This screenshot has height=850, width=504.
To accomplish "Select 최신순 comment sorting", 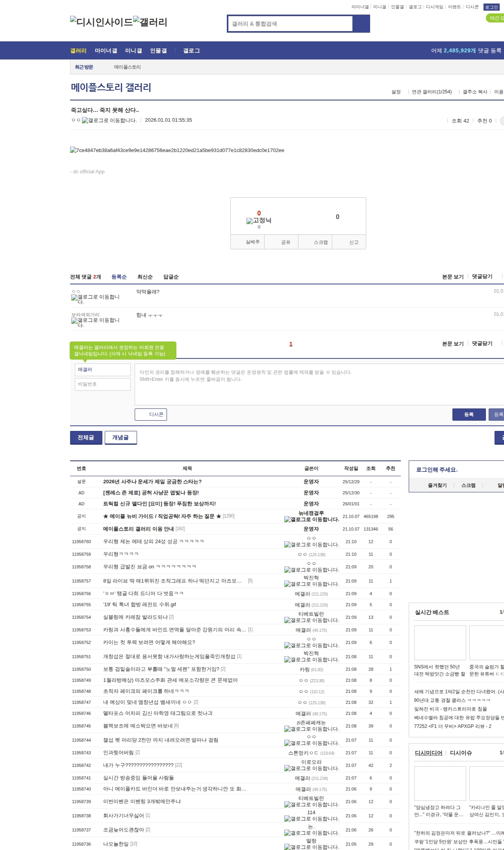I will click(145, 277).
